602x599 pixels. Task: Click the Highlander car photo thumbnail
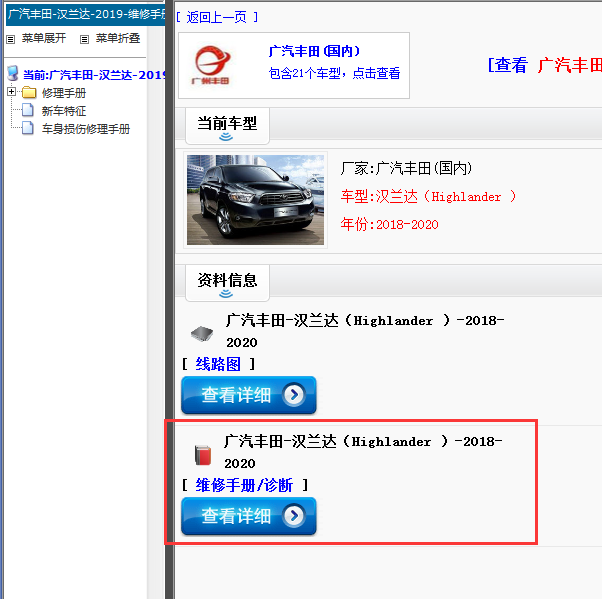point(255,200)
